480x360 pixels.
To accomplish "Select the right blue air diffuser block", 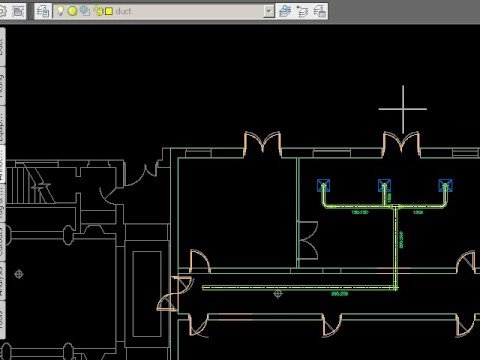I will click(x=446, y=186).
